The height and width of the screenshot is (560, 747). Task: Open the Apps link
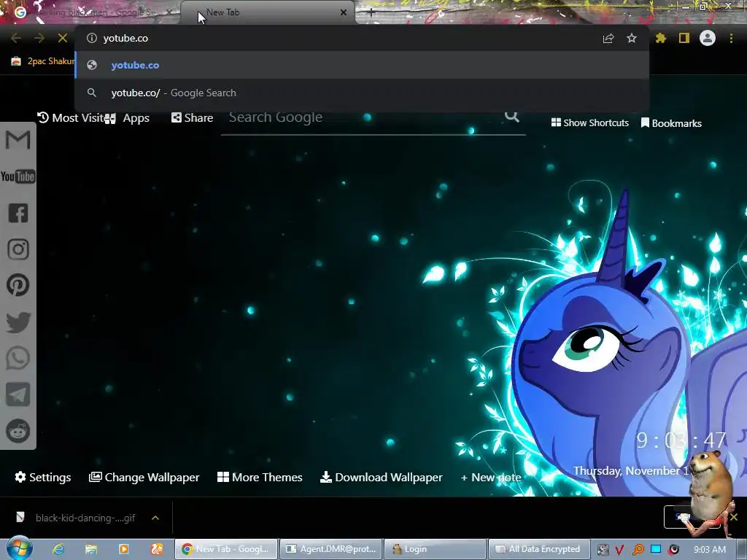(127, 118)
